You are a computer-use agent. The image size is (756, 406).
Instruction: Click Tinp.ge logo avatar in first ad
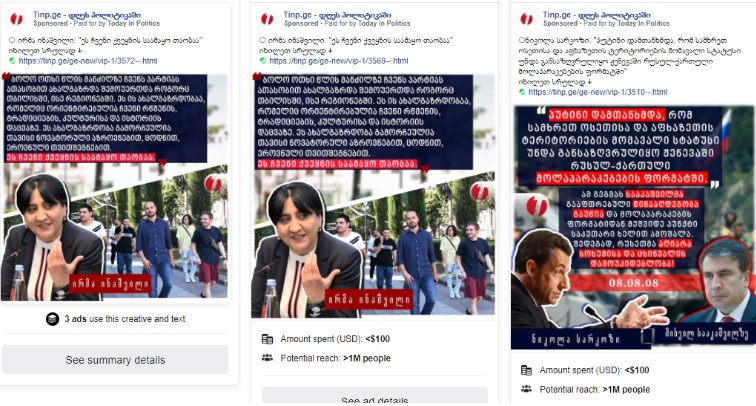point(16,19)
